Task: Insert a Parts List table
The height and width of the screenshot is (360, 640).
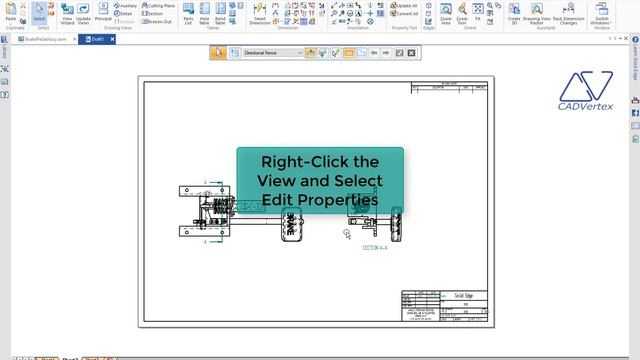Action: pyautogui.click(x=188, y=13)
